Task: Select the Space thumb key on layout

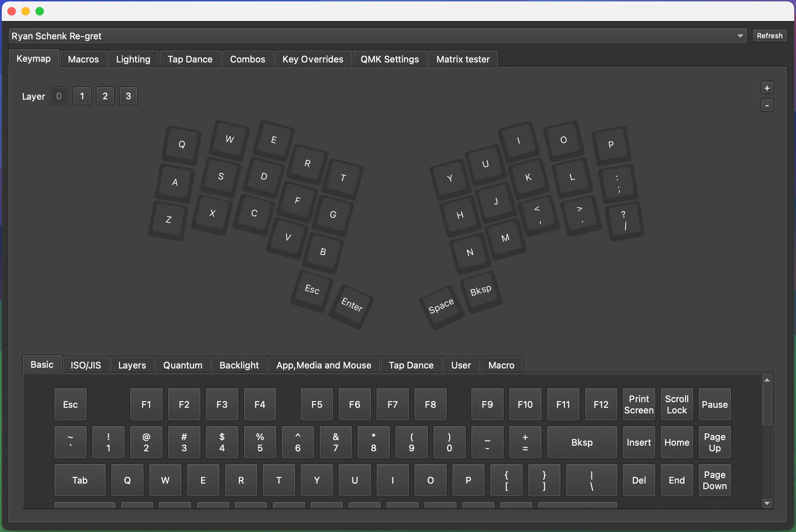Action: [441, 306]
